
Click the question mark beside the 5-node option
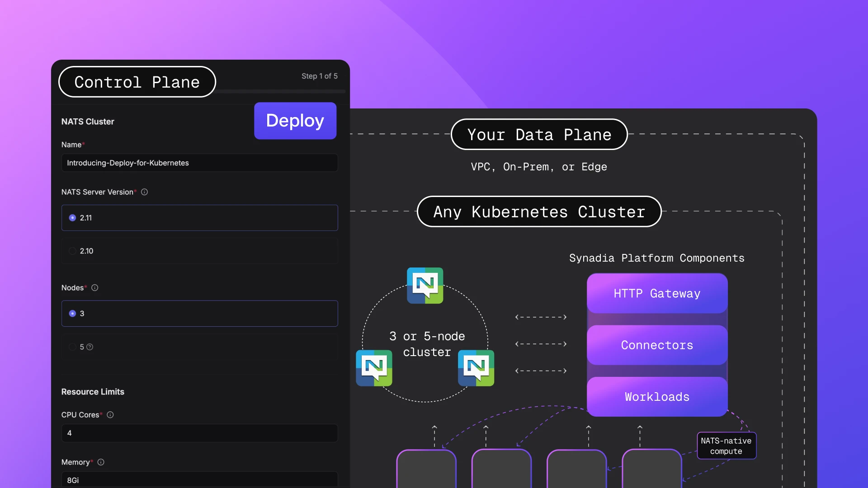(x=90, y=347)
